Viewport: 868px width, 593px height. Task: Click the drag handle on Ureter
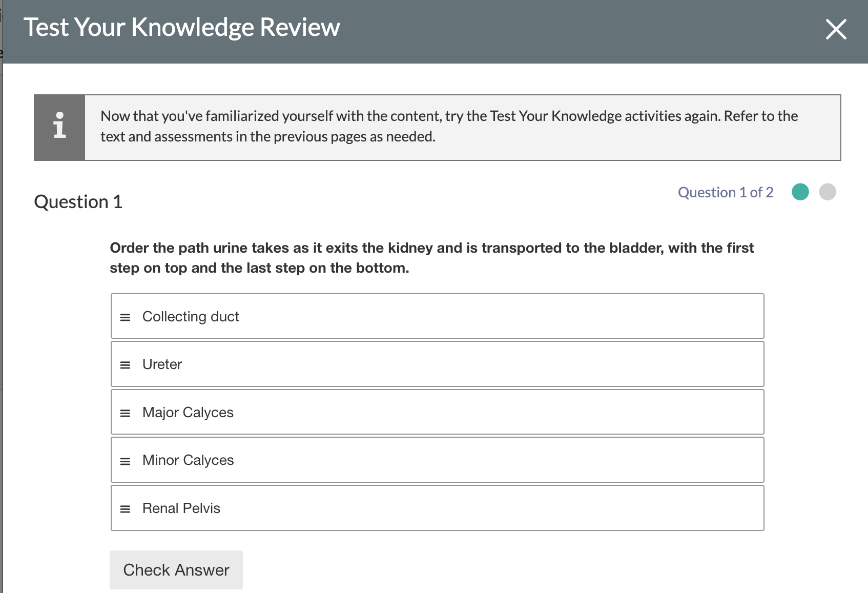[x=125, y=364]
